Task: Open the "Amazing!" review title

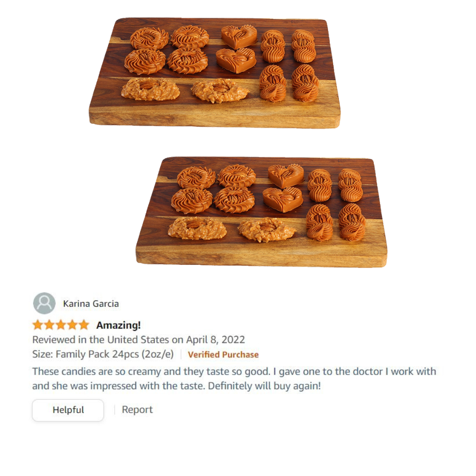Action: (119, 325)
